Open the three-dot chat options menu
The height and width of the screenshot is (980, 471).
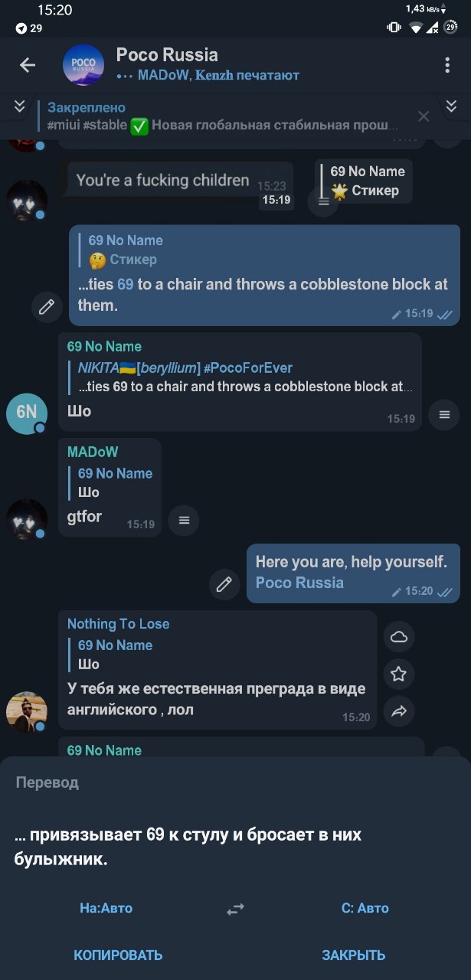447,65
